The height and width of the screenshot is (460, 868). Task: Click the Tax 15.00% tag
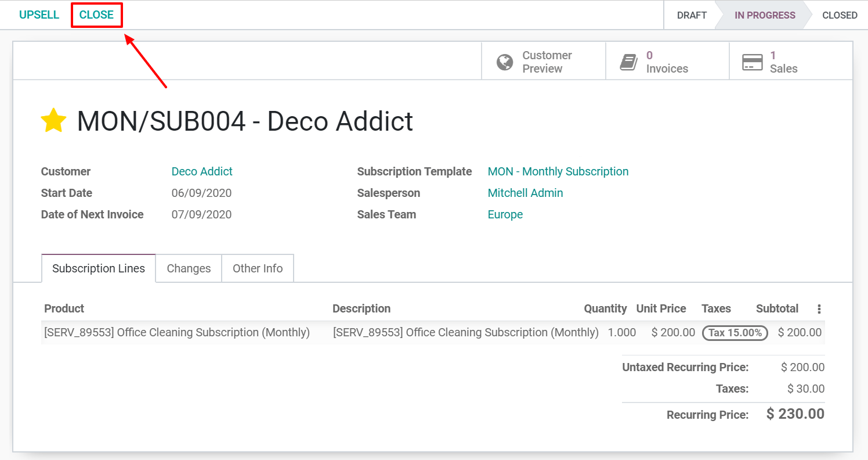(735, 332)
